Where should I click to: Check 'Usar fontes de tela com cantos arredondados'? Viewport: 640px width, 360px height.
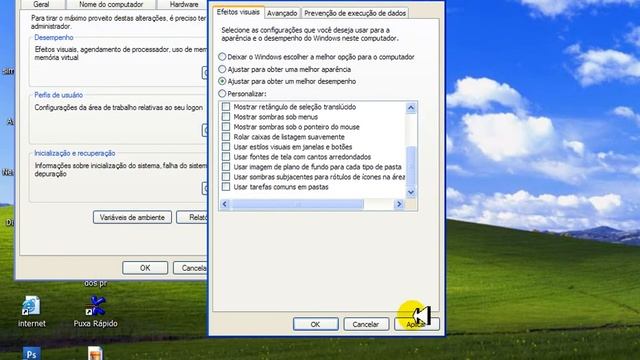[x=226, y=157]
